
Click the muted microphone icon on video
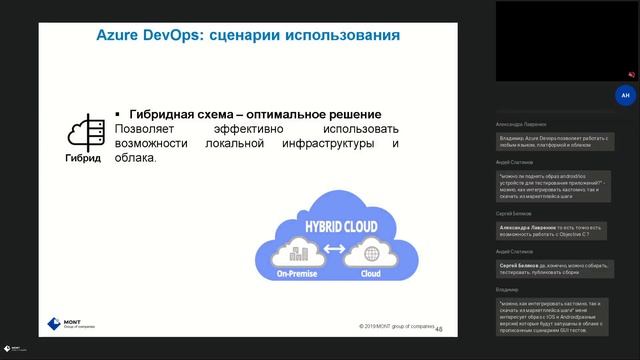[631, 74]
